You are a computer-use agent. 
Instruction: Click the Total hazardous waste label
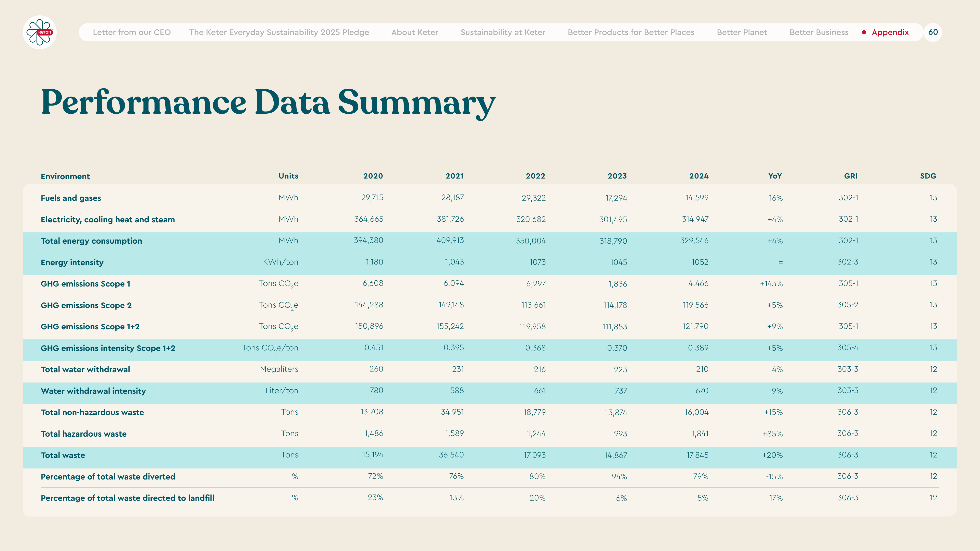(83, 434)
